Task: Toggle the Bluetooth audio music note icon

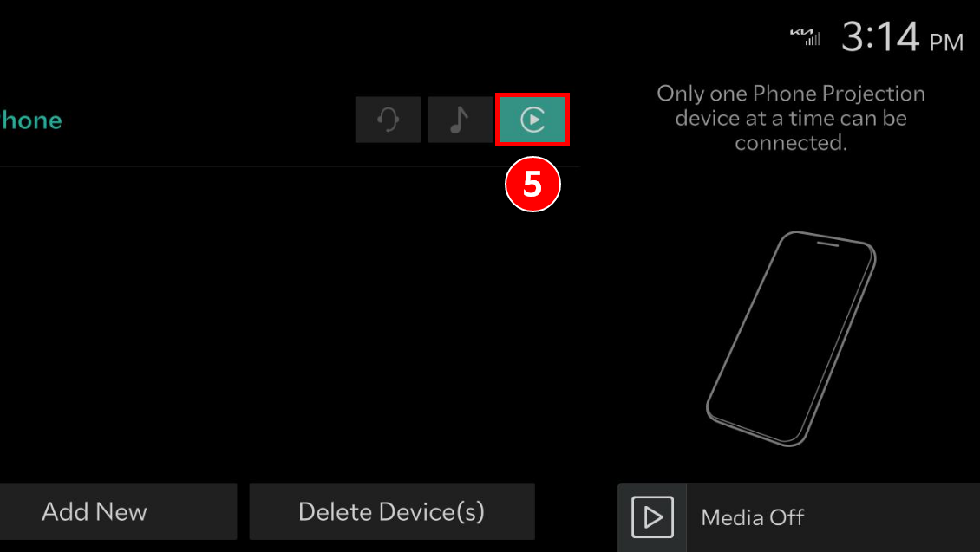Action: (x=460, y=120)
